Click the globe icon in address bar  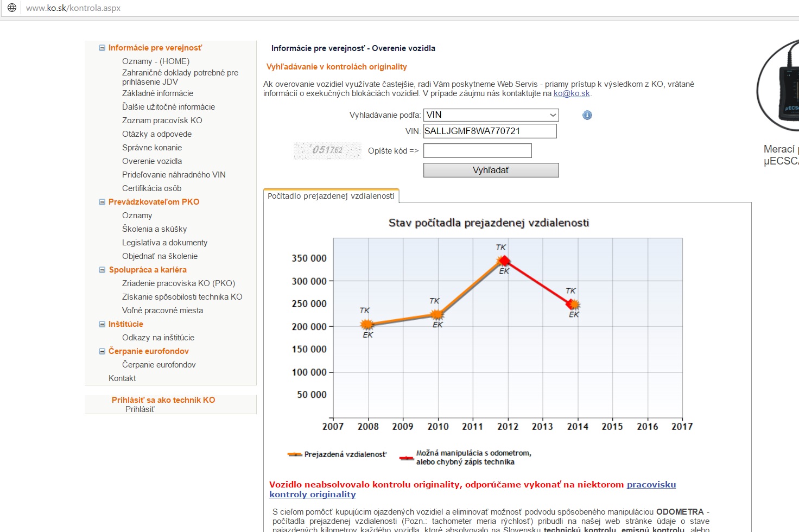click(x=12, y=8)
